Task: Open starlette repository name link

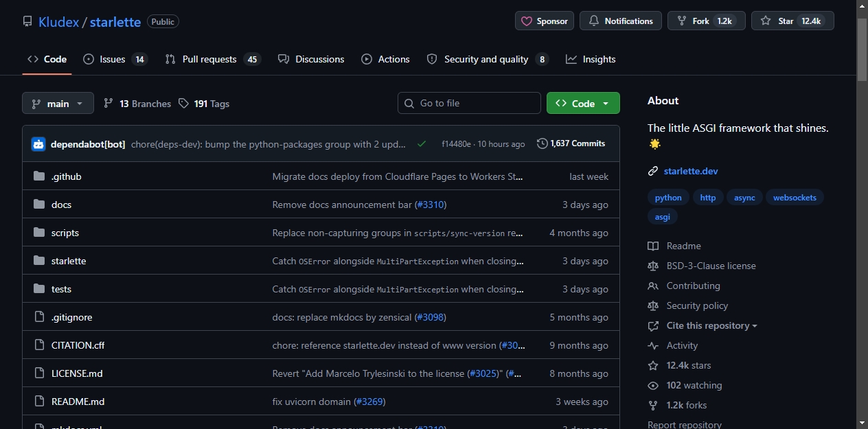Action: [115, 22]
